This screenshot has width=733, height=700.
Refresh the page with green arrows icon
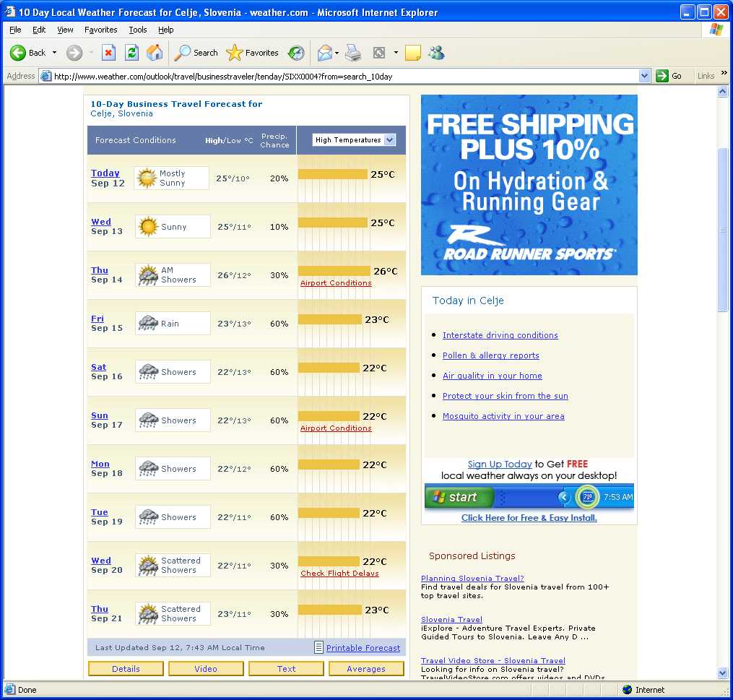pyautogui.click(x=132, y=53)
